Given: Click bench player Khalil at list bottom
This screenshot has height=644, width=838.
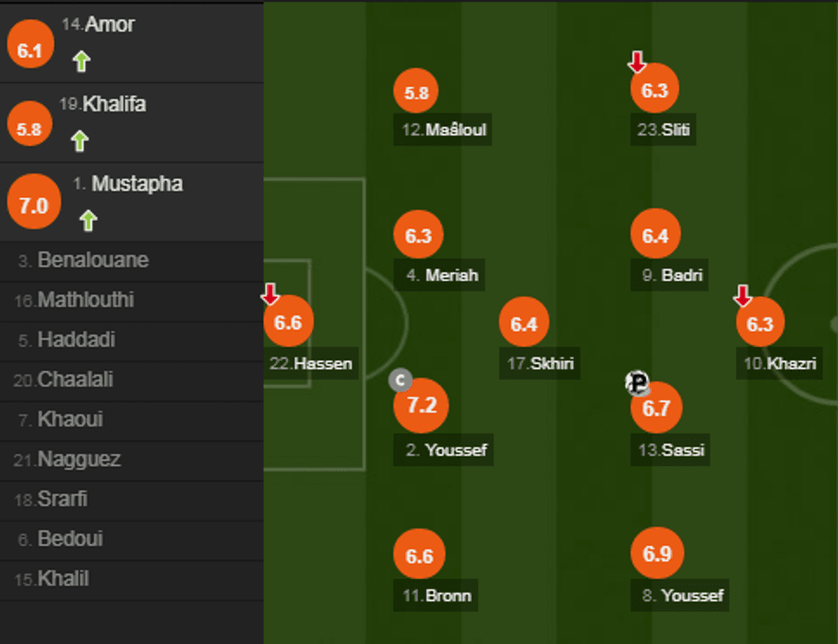Looking at the screenshot, I should (x=63, y=579).
